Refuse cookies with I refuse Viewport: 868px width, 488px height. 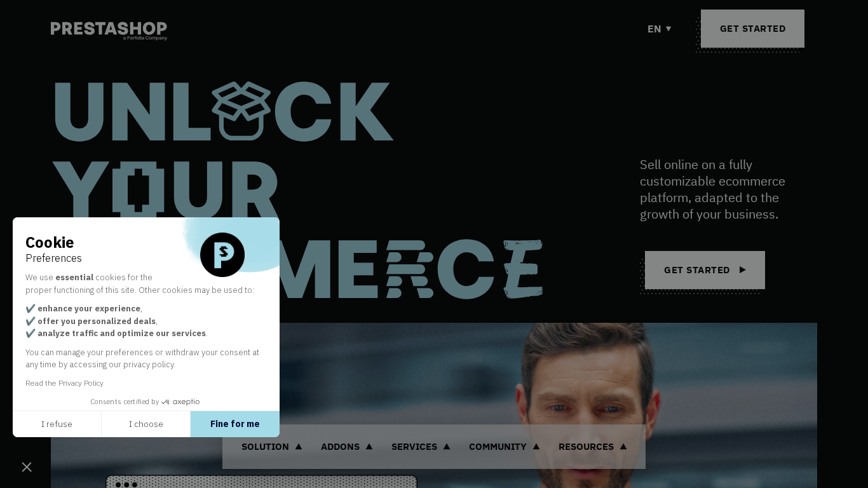tap(57, 424)
